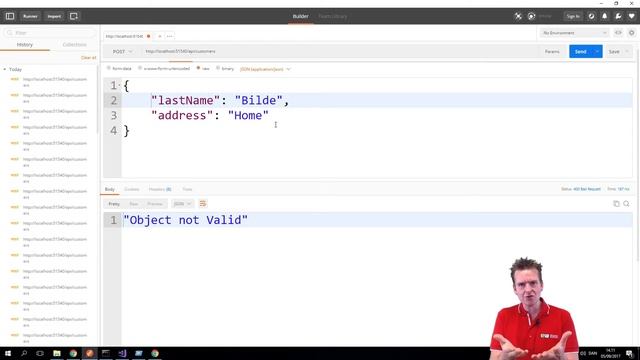Click the sync satellite icon
This screenshot has height=360, width=640.
[518, 16]
